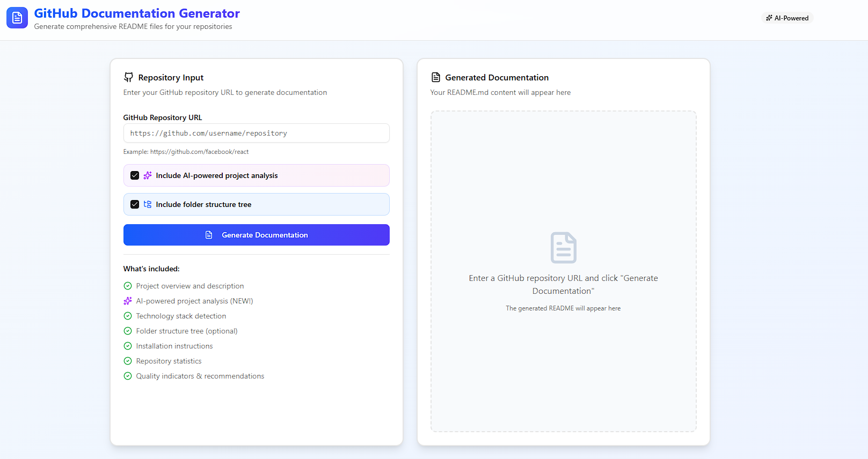This screenshot has width=868, height=459.
Task: Click 'Installation instructions' list text
Action: click(x=174, y=346)
